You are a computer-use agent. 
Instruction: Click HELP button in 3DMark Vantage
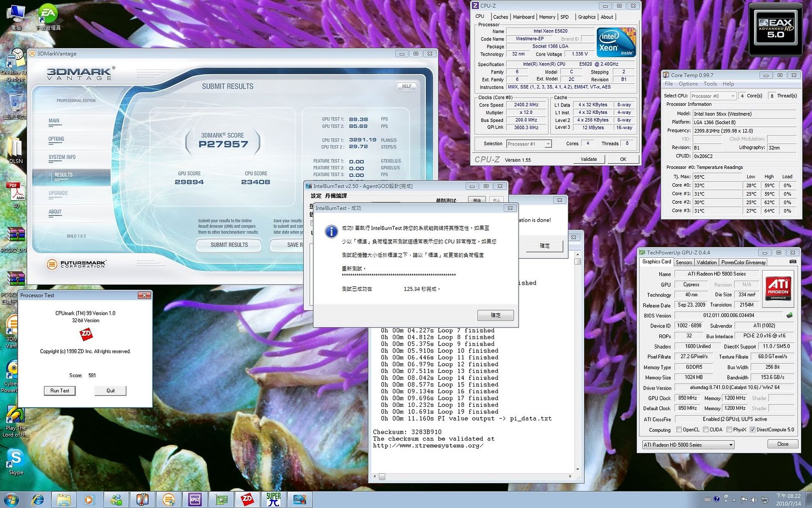click(x=407, y=86)
